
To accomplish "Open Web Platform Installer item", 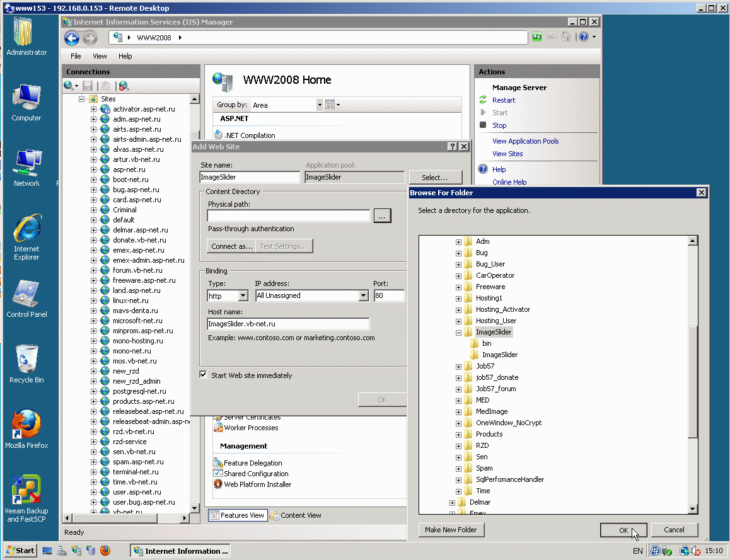I will click(x=252, y=484).
